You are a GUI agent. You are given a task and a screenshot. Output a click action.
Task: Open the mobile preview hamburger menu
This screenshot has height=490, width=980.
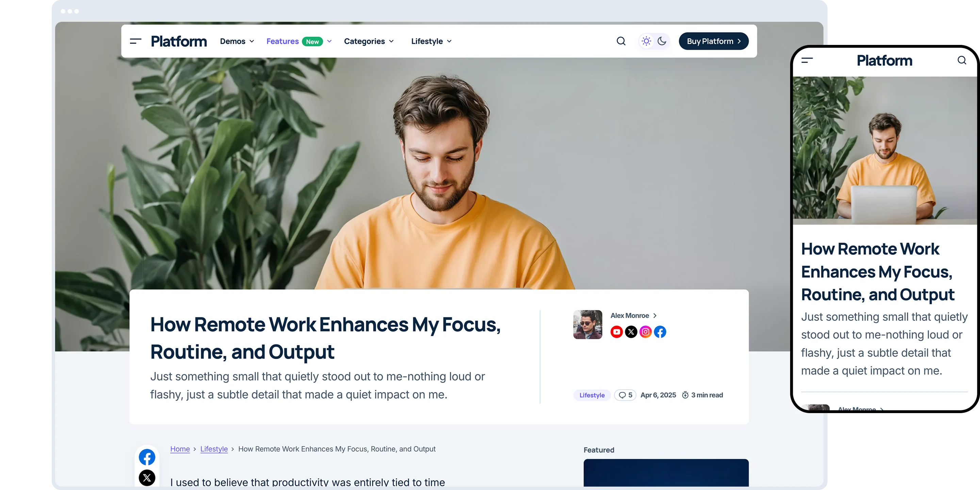pyautogui.click(x=807, y=60)
